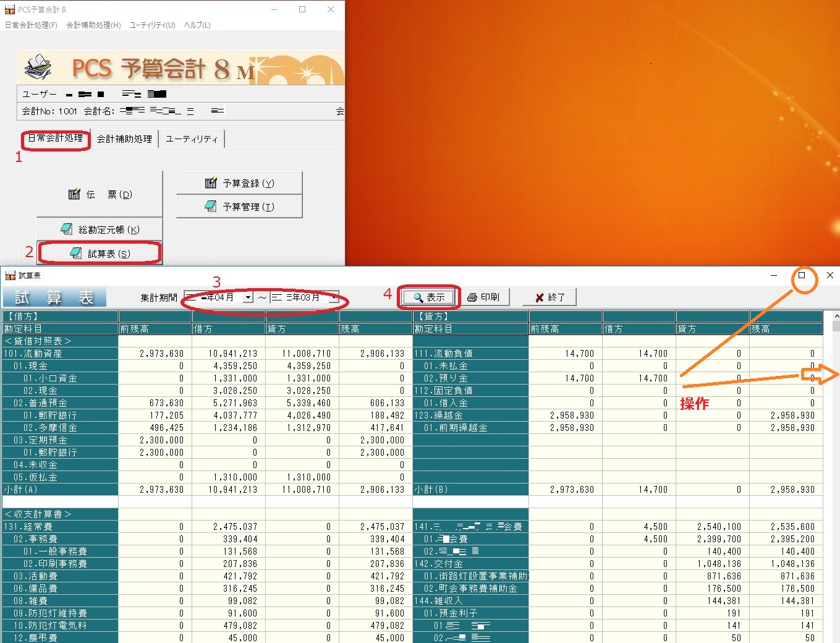Switch to the 会計補助処理 tab
This screenshot has width=840, height=643.
click(124, 139)
